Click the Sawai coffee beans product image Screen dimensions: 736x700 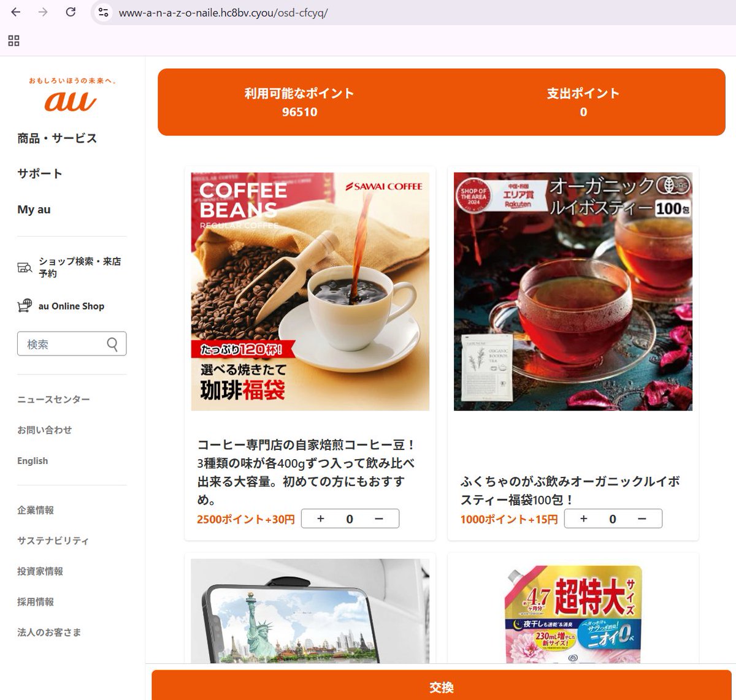310,291
